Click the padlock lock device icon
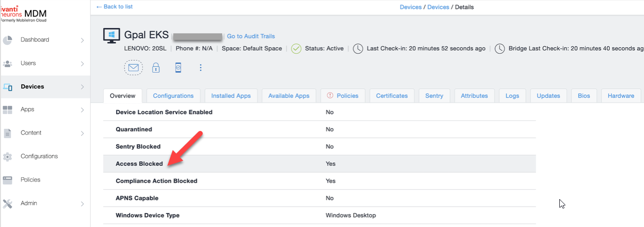 tap(156, 68)
